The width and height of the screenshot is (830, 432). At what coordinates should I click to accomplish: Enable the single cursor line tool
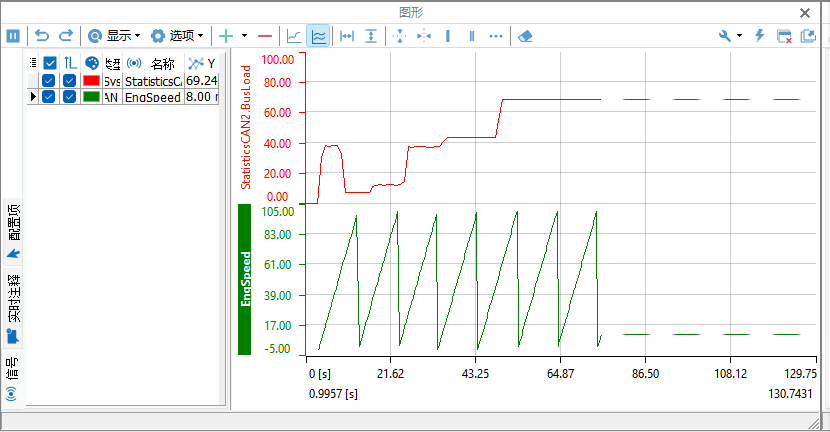[447, 35]
